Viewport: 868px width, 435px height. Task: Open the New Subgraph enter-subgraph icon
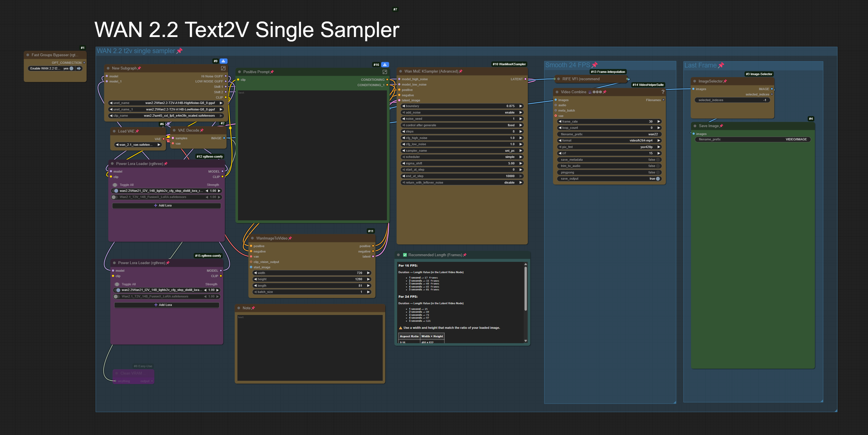coord(223,68)
